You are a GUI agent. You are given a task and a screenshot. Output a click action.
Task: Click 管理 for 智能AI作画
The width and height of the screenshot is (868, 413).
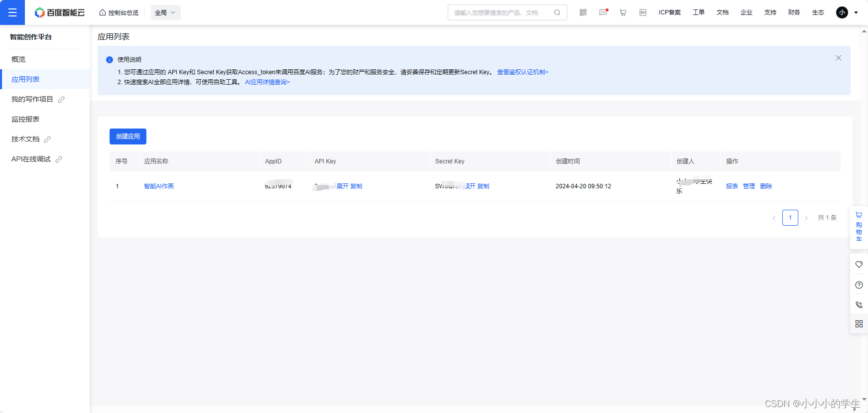pyautogui.click(x=749, y=186)
